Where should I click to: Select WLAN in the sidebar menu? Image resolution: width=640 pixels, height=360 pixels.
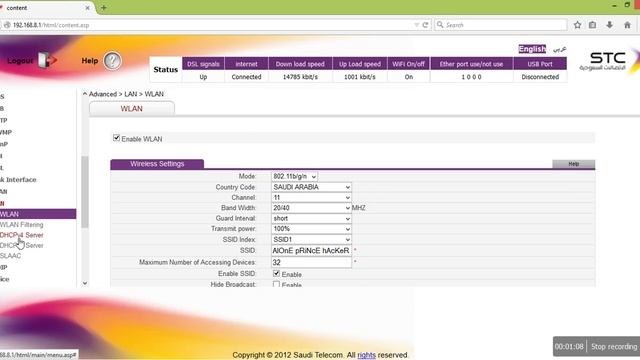click(38, 214)
